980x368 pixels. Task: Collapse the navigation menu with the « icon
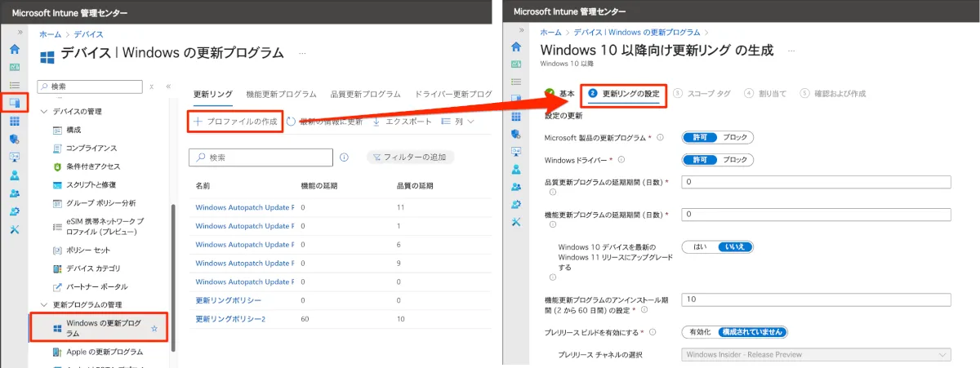(168, 86)
